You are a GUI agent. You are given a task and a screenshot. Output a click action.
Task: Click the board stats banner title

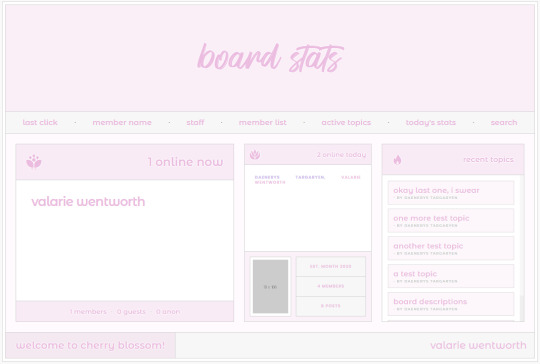click(x=270, y=58)
